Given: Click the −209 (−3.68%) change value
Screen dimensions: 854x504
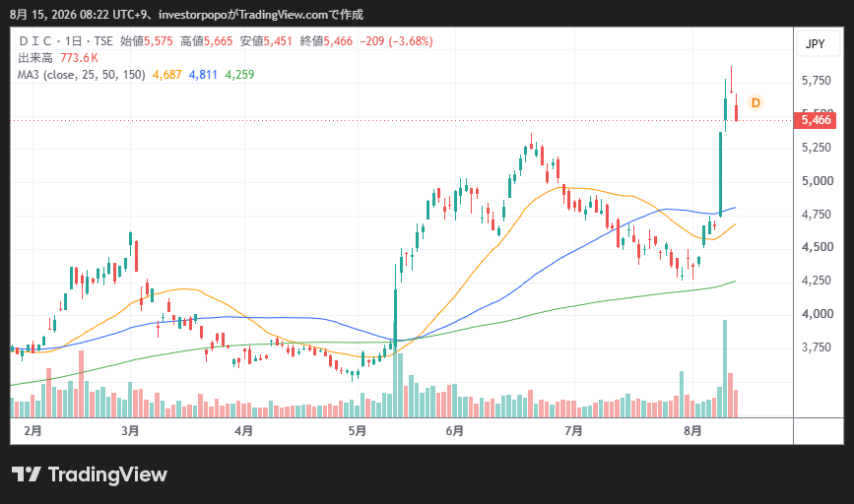Looking at the screenshot, I should point(397,41).
